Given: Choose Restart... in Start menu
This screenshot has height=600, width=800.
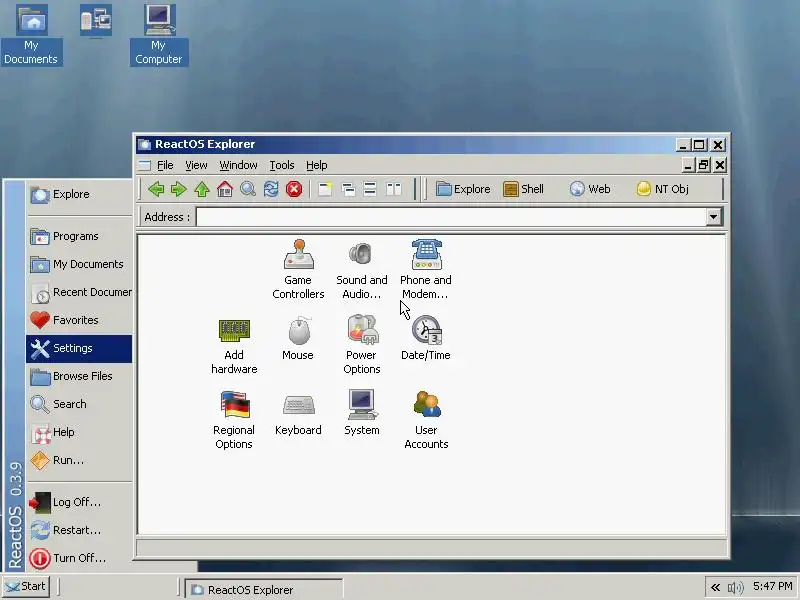Looking at the screenshot, I should coord(79,531).
